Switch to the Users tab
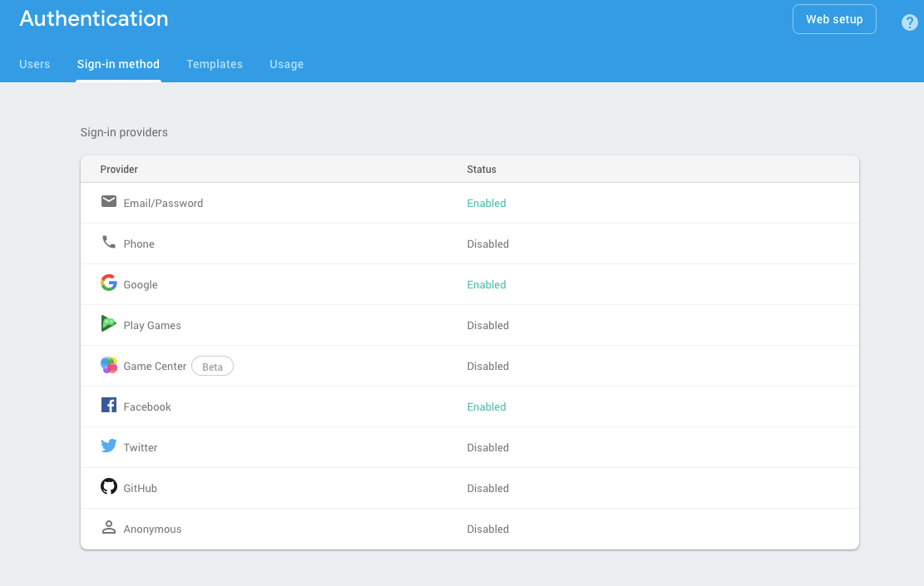 point(35,64)
